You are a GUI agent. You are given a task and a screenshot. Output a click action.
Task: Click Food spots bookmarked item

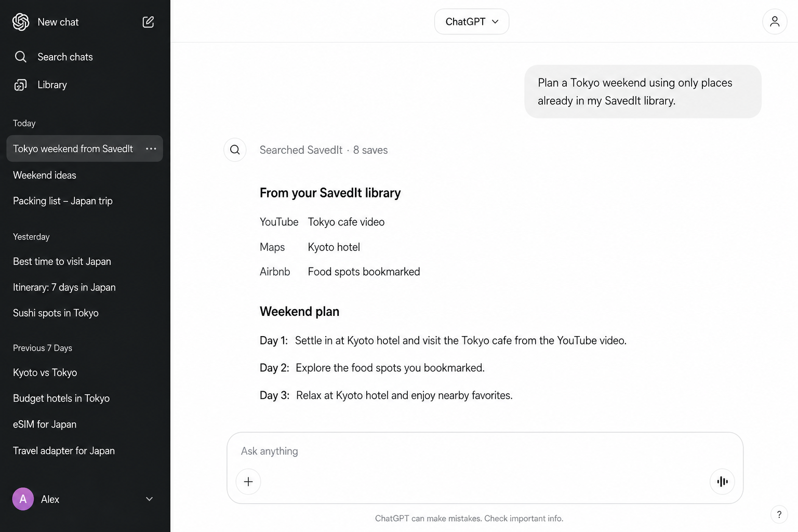tap(364, 272)
